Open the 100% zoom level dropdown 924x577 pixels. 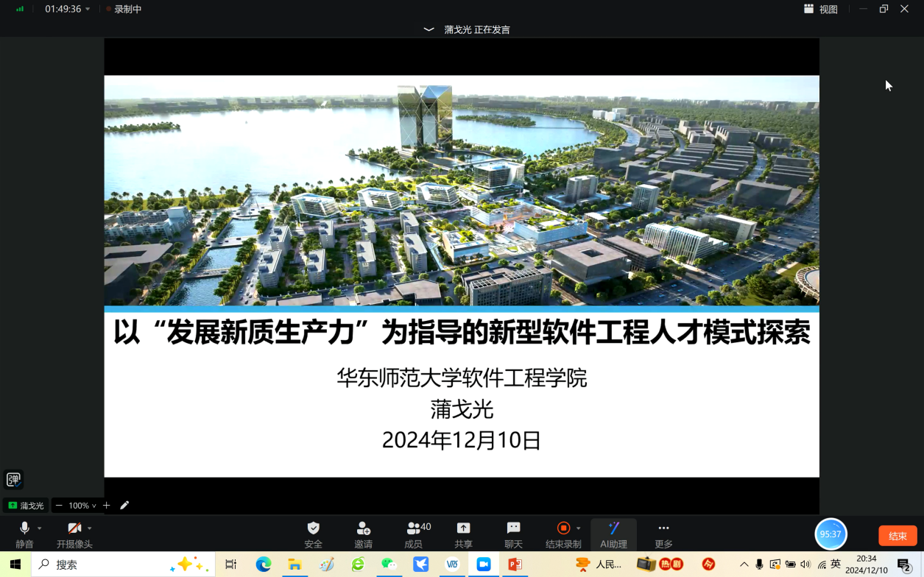coord(82,506)
